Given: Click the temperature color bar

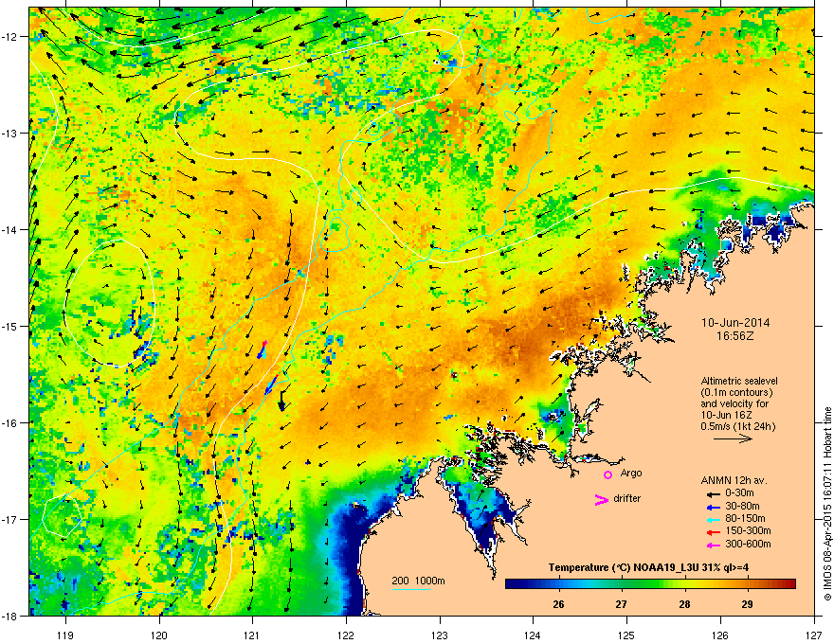Looking at the screenshot, I should (650, 584).
